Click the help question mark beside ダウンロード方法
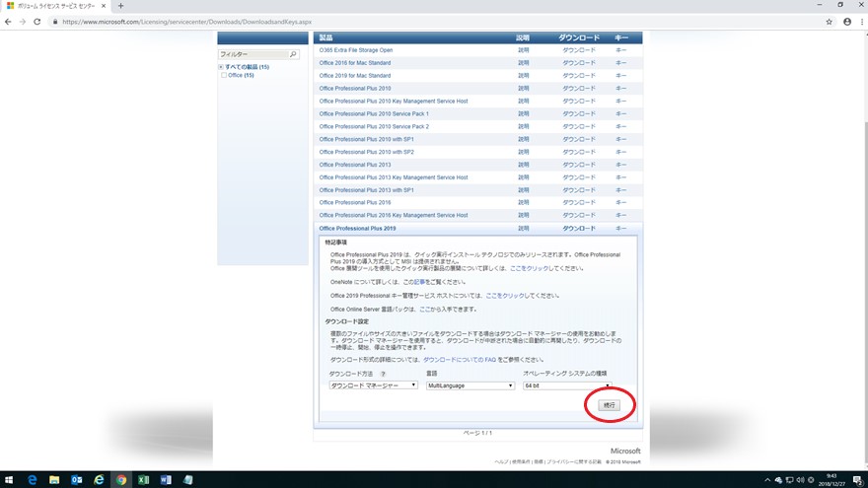This screenshot has width=868, height=488. point(383,374)
